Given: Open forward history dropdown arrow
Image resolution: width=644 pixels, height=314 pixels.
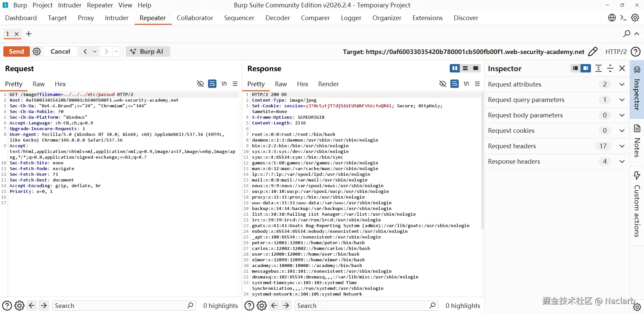Looking at the screenshot, I should tap(116, 51).
